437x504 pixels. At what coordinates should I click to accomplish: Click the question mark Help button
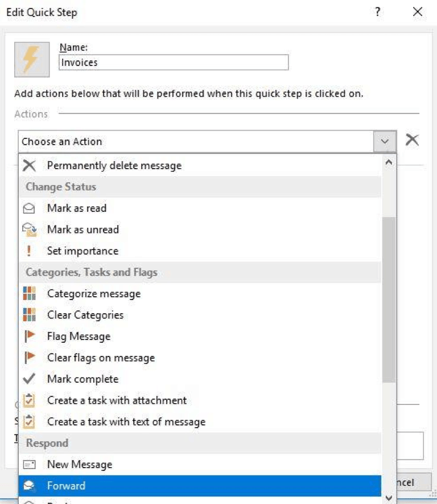(x=378, y=12)
